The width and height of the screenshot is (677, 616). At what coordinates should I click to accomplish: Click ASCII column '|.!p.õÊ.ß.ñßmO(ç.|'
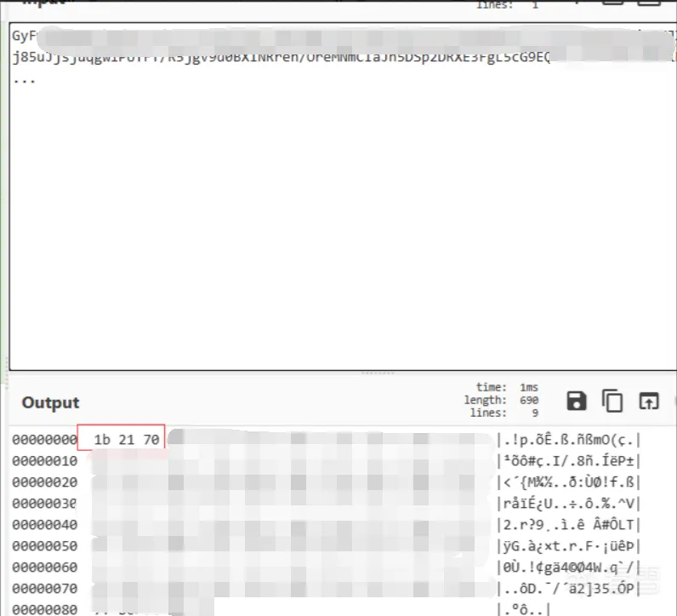tap(568, 440)
